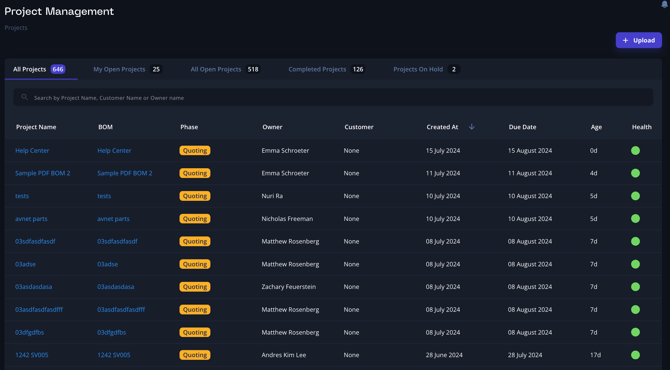Screen dimensions: 670x370
Task: Open the Completed Projects tab
Action: coord(326,69)
